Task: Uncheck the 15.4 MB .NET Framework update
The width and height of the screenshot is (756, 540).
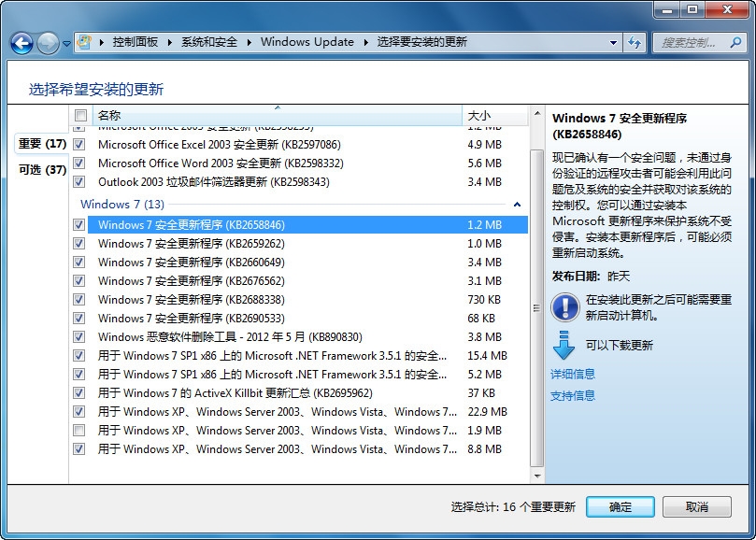Action: coord(79,356)
